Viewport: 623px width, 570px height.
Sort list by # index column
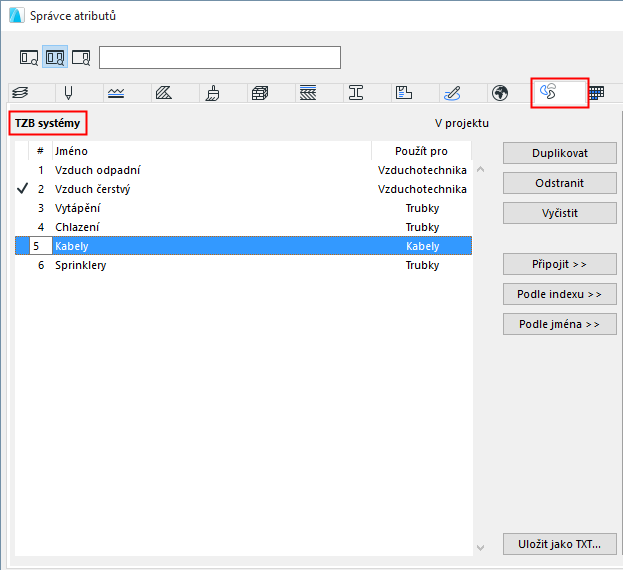point(40,151)
